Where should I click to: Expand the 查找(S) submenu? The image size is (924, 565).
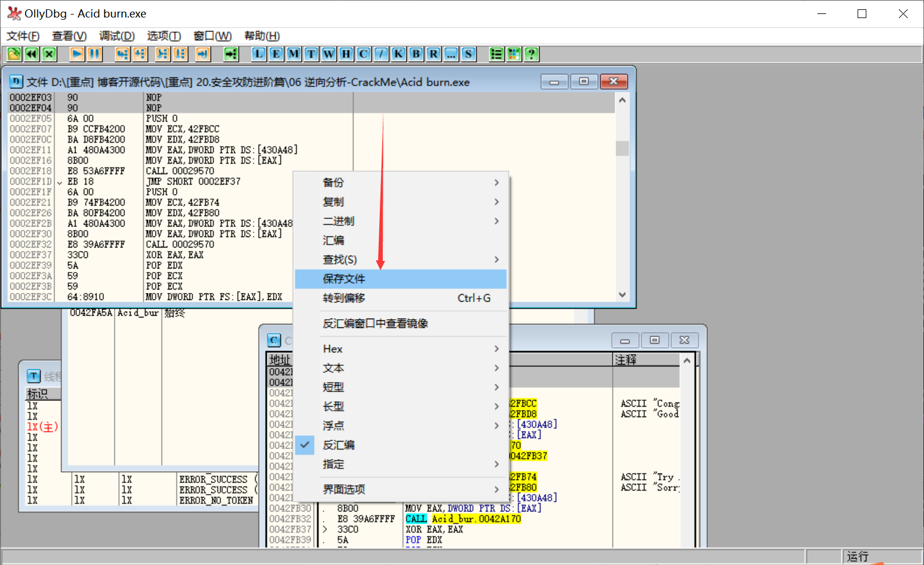(x=401, y=260)
